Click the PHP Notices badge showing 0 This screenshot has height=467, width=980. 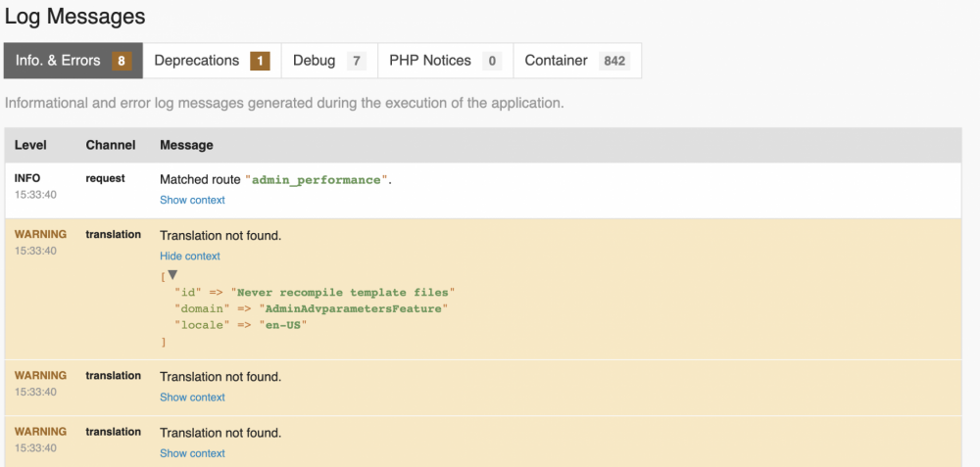click(492, 61)
